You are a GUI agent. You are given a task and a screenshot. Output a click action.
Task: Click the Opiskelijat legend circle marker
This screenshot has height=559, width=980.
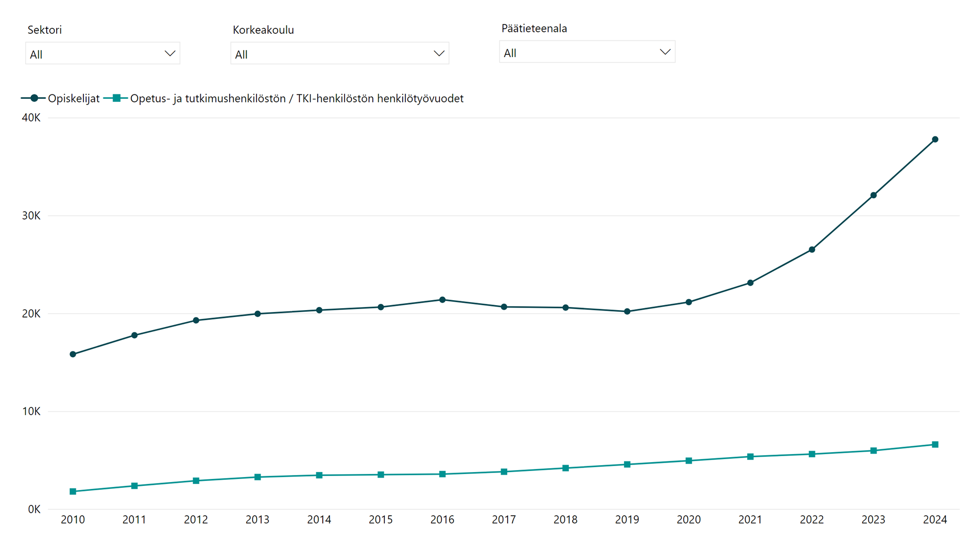(34, 98)
